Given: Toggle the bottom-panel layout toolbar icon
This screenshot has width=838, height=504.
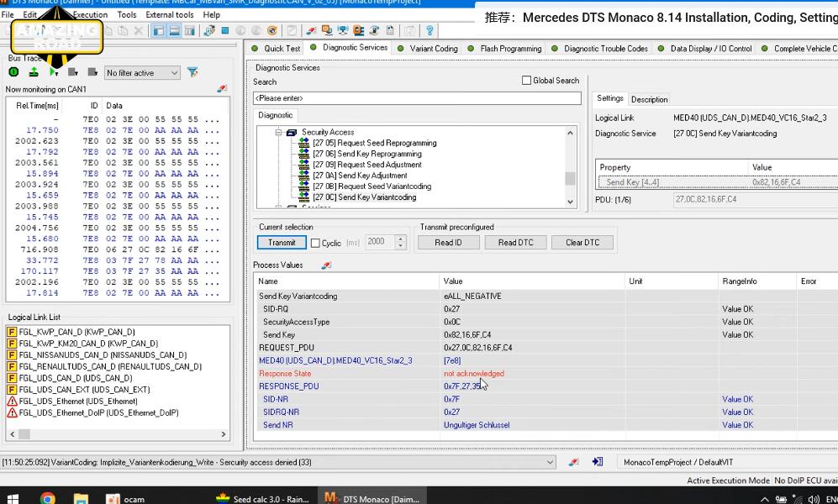Looking at the screenshot, I should 174,30.
